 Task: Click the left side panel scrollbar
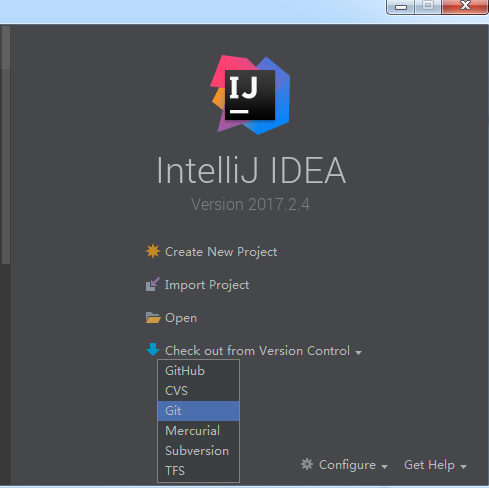click(x=6, y=145)
